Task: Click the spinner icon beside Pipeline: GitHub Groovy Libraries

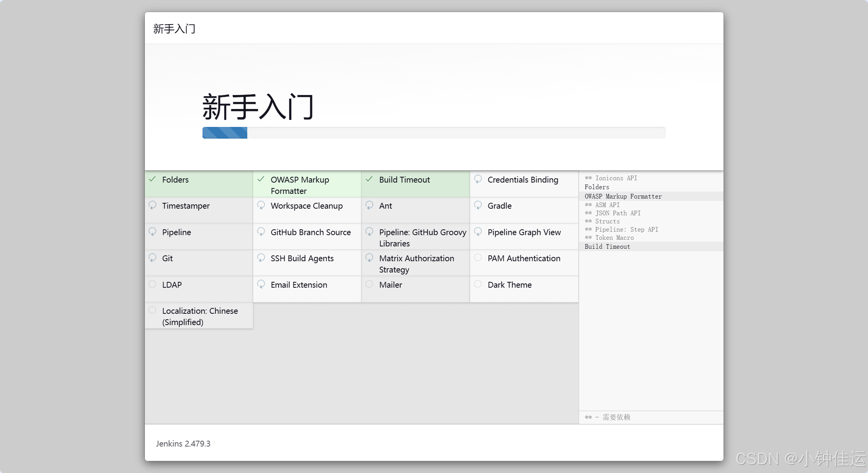Action: pyautogui.click(x=369, y=232)
